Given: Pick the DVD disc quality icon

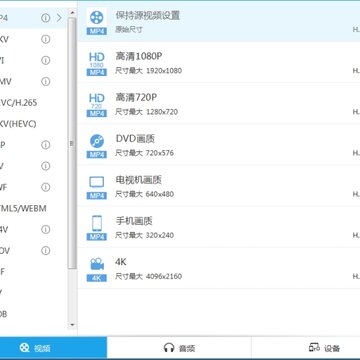Looking at the screenshot, I should click(97, 146).
